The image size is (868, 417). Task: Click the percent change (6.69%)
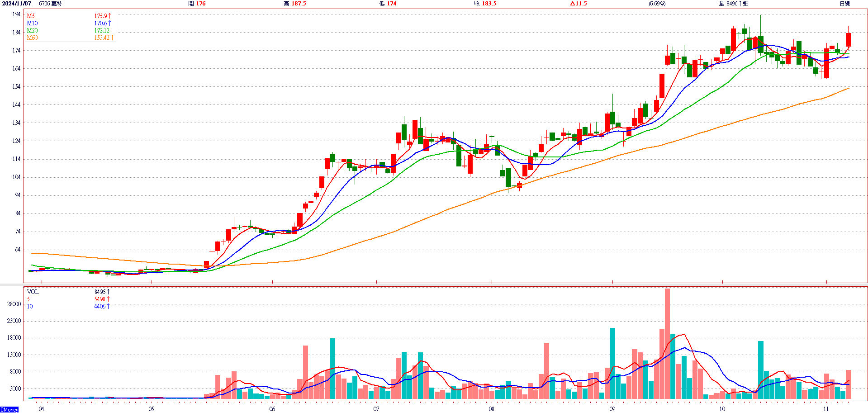(x=657, y=4)
